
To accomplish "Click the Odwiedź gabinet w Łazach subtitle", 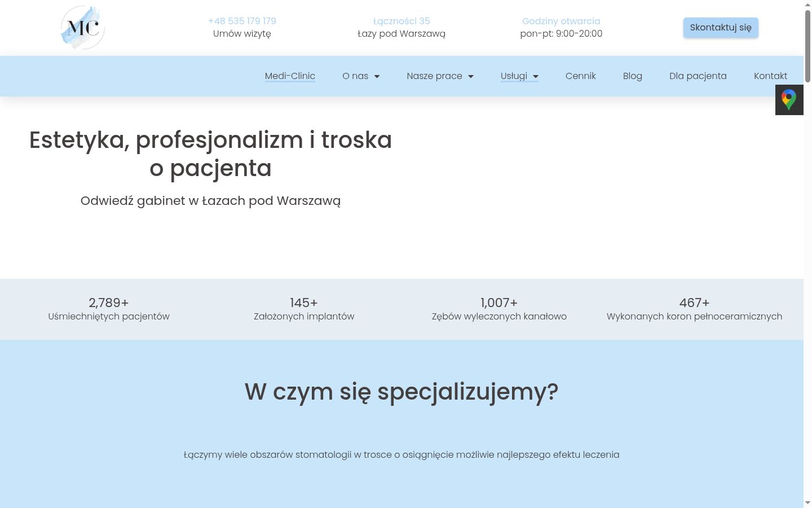I will (x=210, y=201).
